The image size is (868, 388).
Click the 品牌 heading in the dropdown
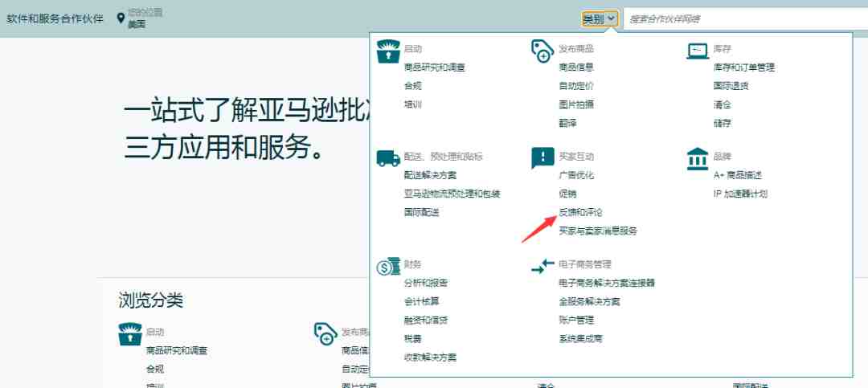tap(723, 157)
